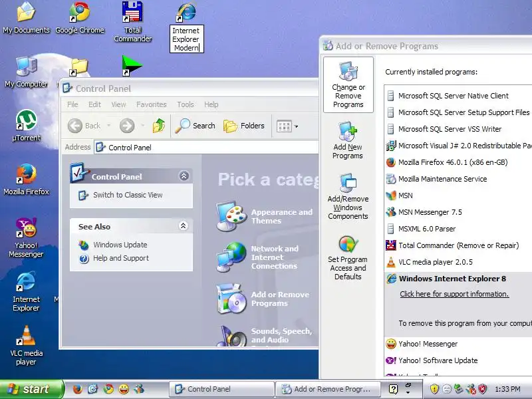Viewport: 532px width, 399px height.
Task: Launch Firefox from quick launch bar
Action: [x=78, y=389]
